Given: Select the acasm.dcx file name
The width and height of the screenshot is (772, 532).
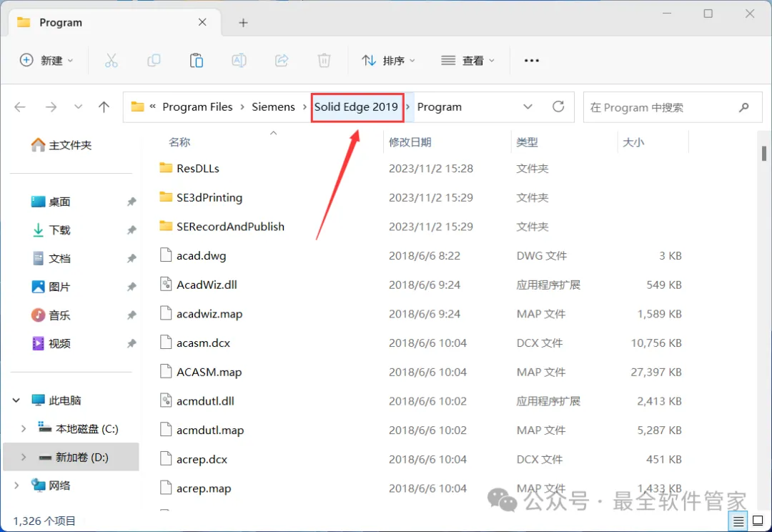Looking at the screenshot, I should pos(203,343).
